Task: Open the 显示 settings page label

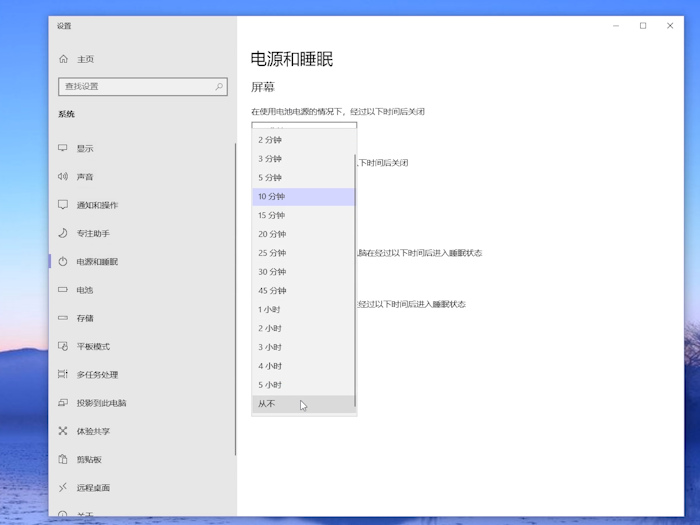Action: [x=85, y=148]
